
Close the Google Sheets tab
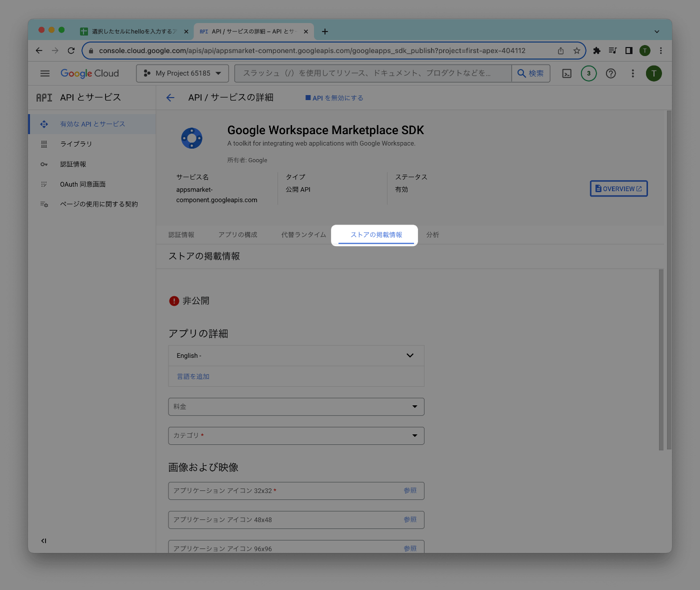coord(186,32)
